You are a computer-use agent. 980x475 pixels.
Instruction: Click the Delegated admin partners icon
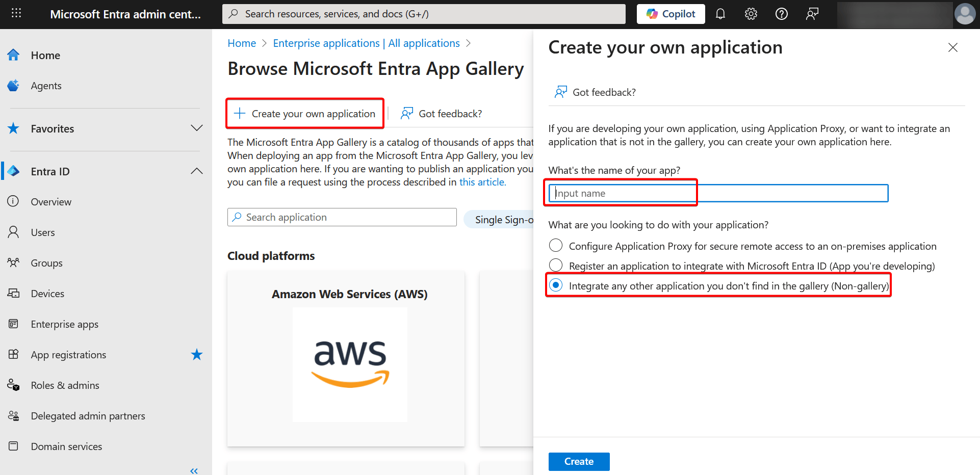14,416
